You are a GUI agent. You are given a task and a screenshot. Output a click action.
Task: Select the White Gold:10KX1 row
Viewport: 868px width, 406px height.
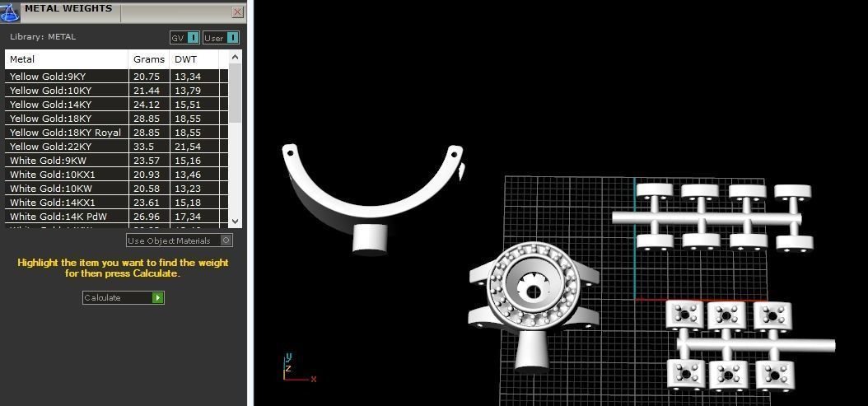tap(116, 175)
